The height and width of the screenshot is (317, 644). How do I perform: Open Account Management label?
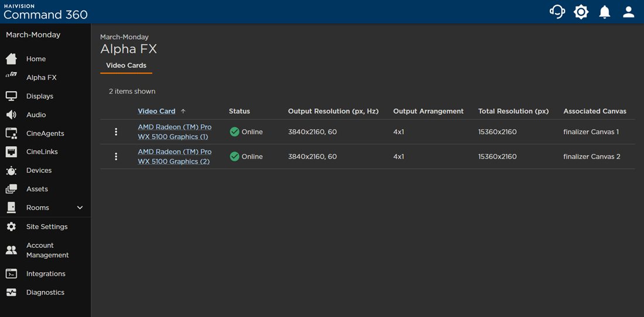(x=47, y=250)
